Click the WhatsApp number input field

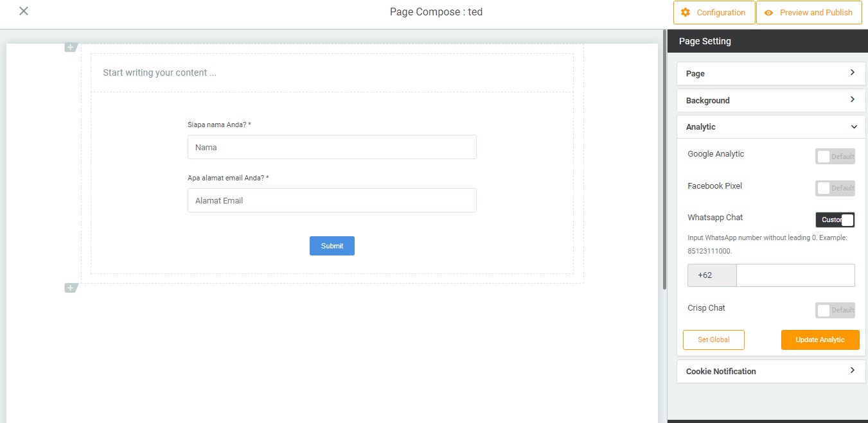tap(795, 275)
